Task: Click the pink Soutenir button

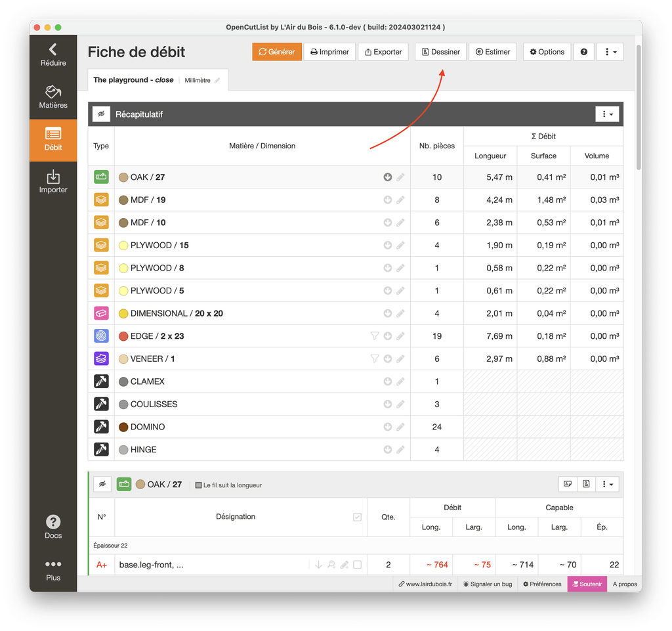Action: (587, 584)
